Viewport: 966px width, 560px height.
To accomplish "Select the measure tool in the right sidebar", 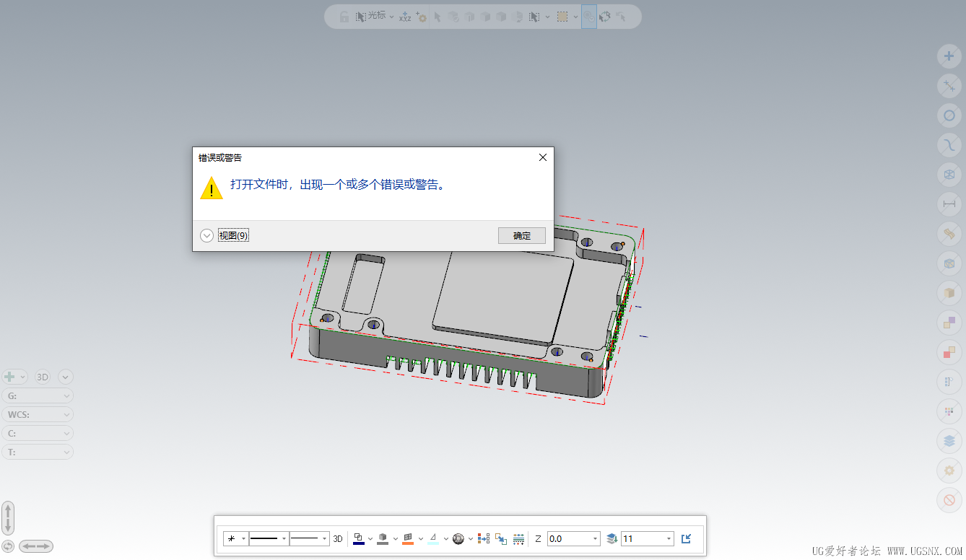I will (949, 204).
